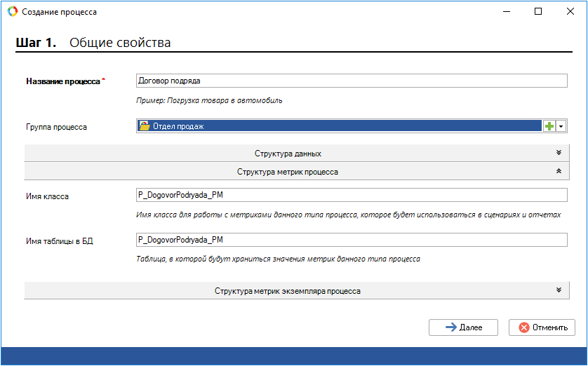Viewport: 588px width, 366px height.
Task: Click the green plus add-group icon
Action: pos(549,126)
